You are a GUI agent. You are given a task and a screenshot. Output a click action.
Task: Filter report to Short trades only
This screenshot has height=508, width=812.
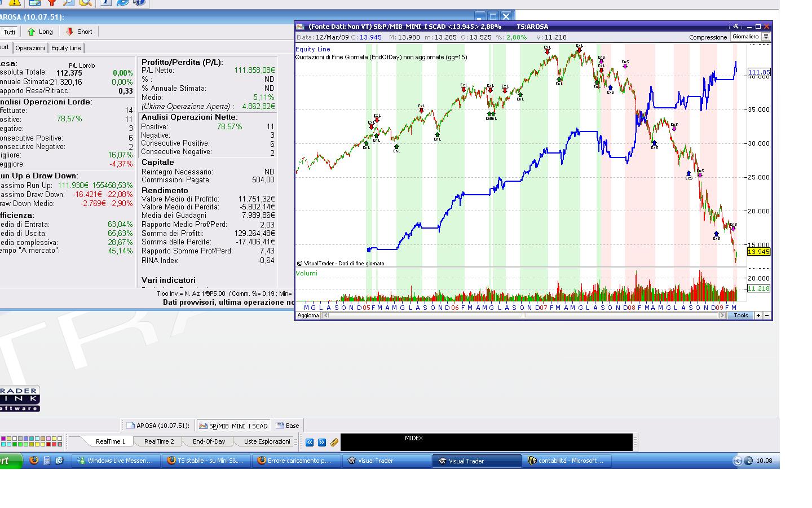click(79, 32)
